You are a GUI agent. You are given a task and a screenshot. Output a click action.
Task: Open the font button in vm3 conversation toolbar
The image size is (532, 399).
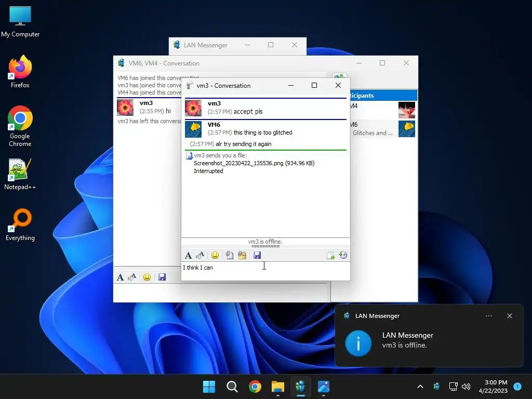pyautogui.click(x=188, y=255)
